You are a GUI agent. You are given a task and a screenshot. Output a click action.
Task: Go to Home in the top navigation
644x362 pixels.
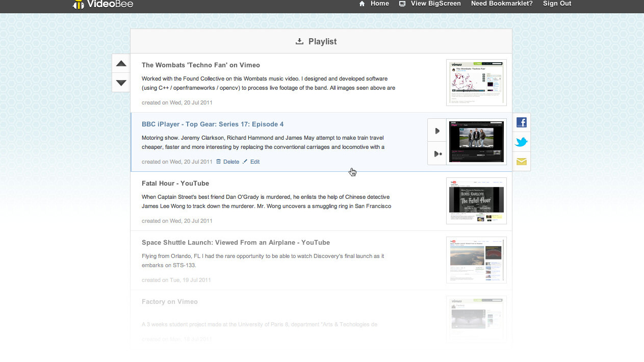coord(374,4)
